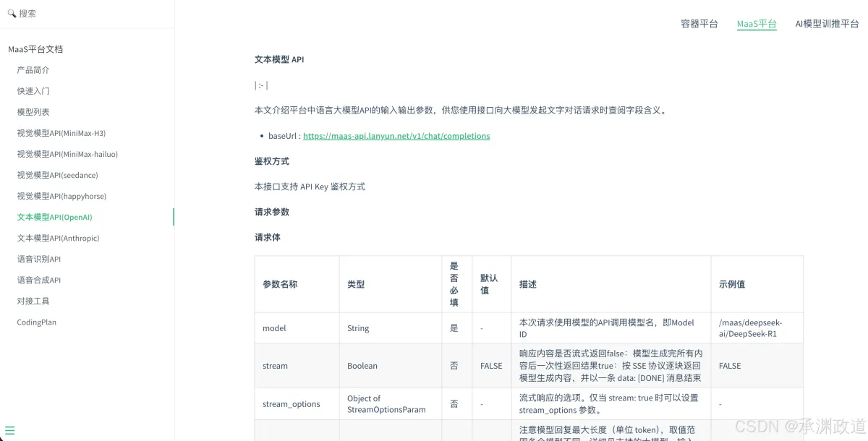
Task: Select the MaaS平台 tab
Action: point(757,24)
